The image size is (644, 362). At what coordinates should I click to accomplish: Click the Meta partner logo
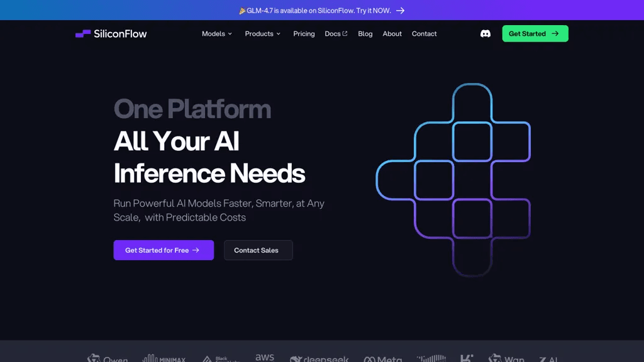(383, 358)
